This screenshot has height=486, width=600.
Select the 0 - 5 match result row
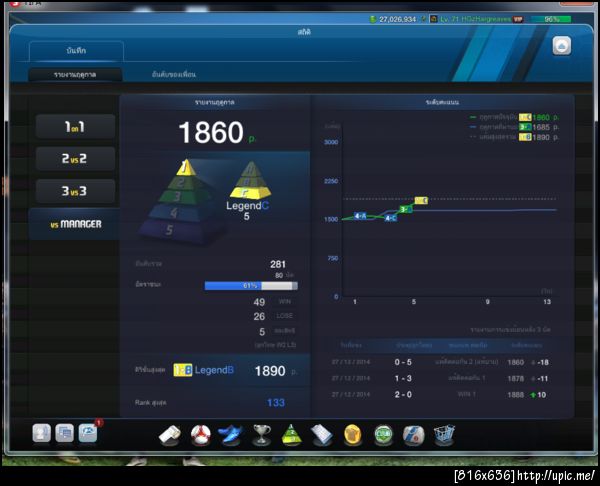[441, 362]
